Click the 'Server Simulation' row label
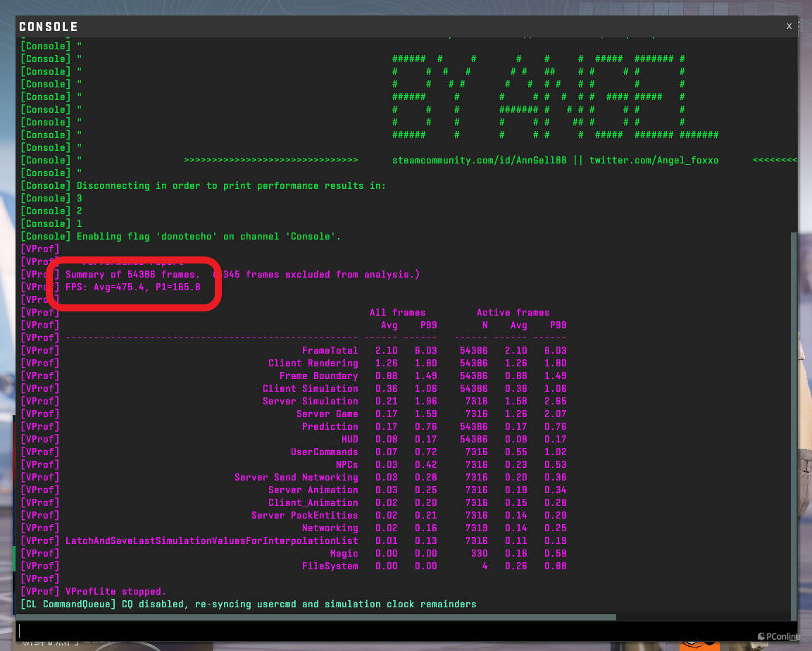The image size is (812, 651). click(310, 402)
